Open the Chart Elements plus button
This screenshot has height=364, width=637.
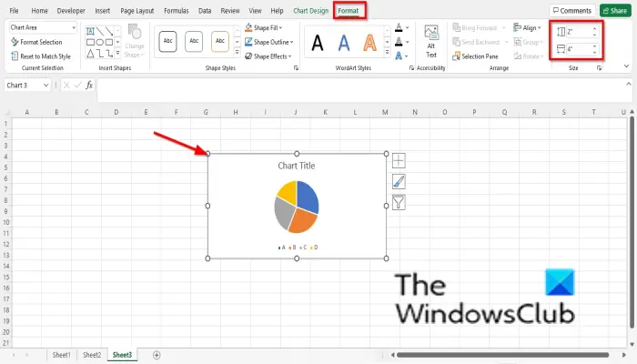[x=399, y=161]
